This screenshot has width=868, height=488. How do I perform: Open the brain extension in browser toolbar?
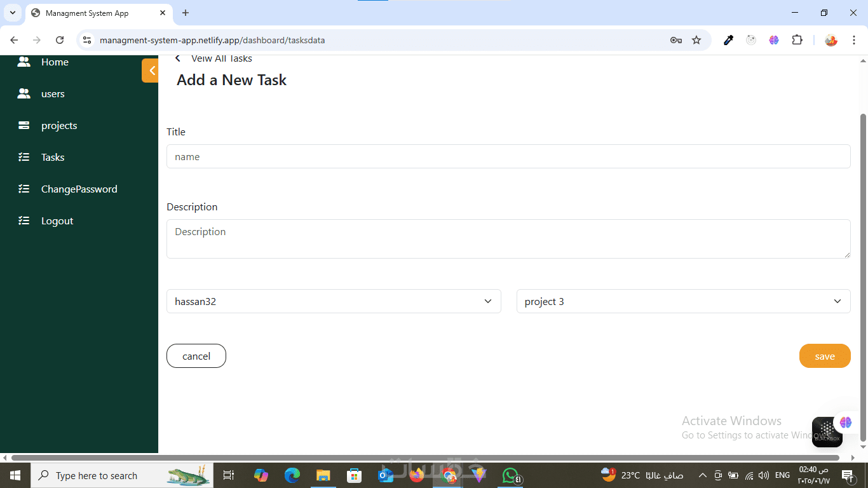(773, 40)
